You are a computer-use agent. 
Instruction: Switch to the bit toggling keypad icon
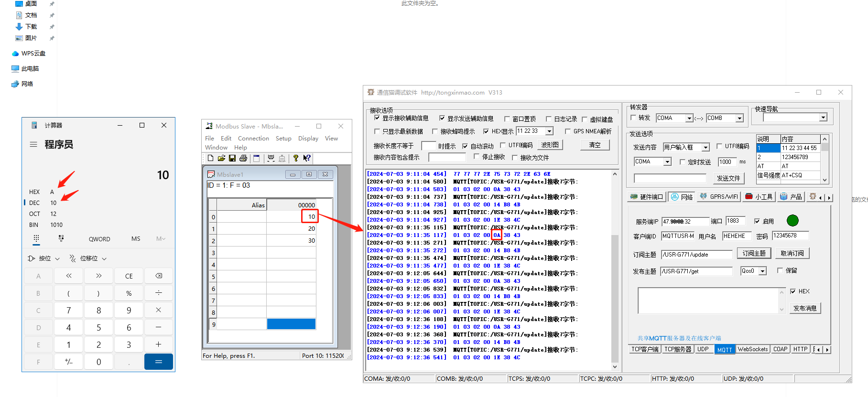61,238
